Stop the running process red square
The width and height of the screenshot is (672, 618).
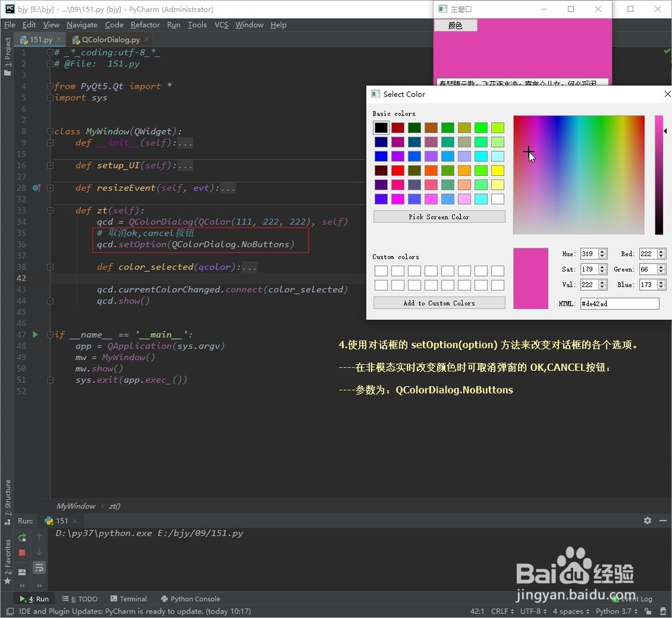[22, 552]
